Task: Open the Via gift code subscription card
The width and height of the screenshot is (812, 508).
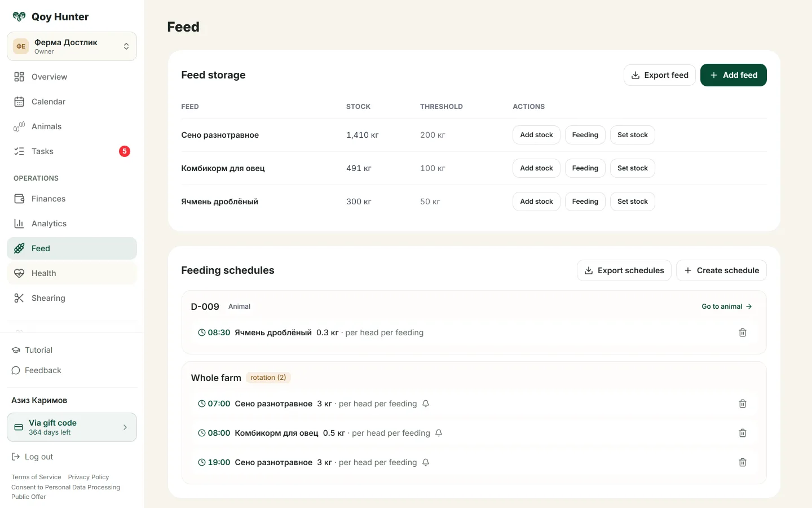Action: click(x=72, y=427)
